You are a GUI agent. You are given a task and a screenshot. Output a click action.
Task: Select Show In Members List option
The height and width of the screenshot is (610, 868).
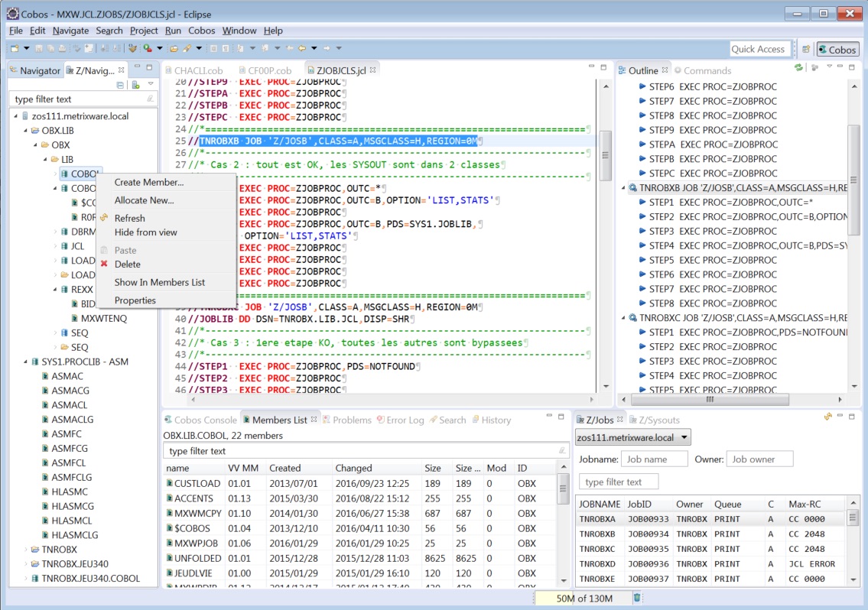166,282
